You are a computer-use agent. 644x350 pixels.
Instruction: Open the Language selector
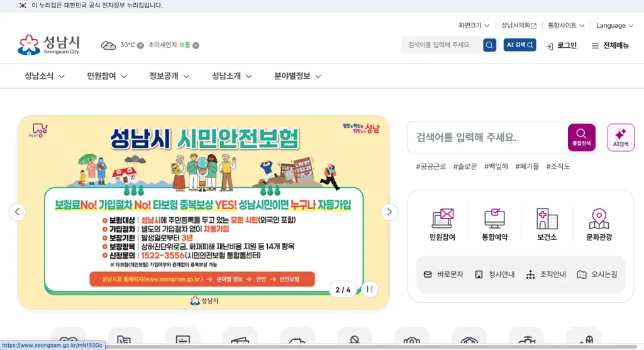614,26
